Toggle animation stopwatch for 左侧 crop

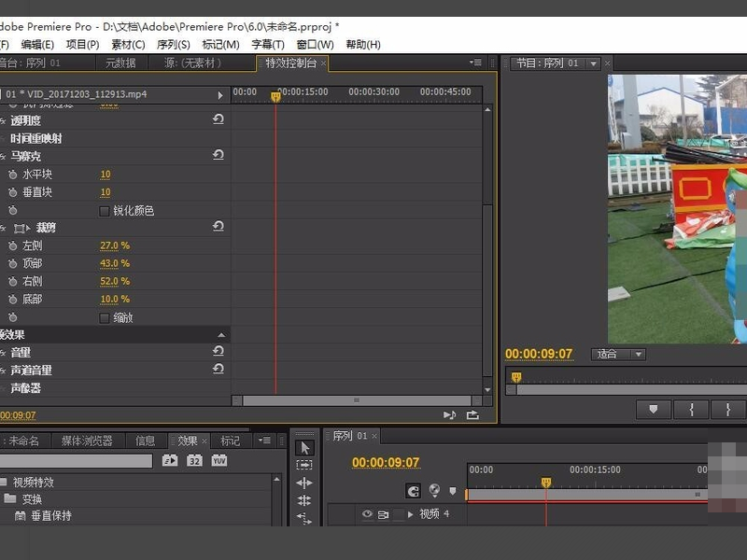coord(13,246)
